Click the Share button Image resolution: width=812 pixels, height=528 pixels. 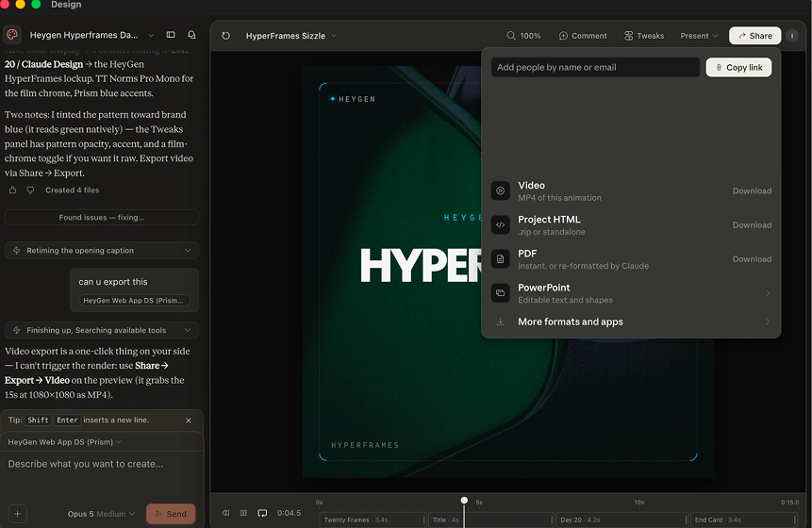755,36
